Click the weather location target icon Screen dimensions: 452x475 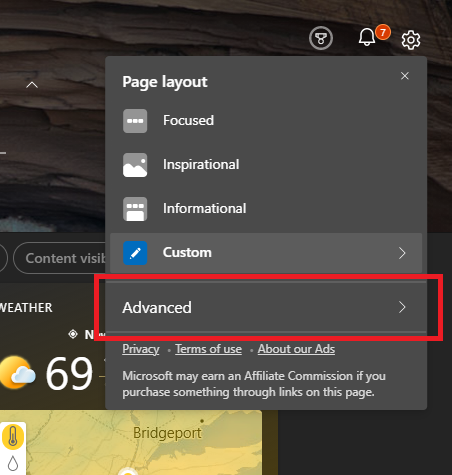pyautogui.click(x=73, y=334)
